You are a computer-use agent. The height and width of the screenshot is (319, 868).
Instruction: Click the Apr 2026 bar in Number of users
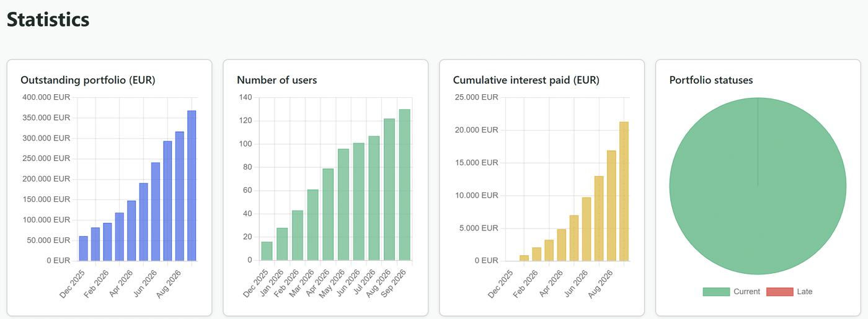328,214
